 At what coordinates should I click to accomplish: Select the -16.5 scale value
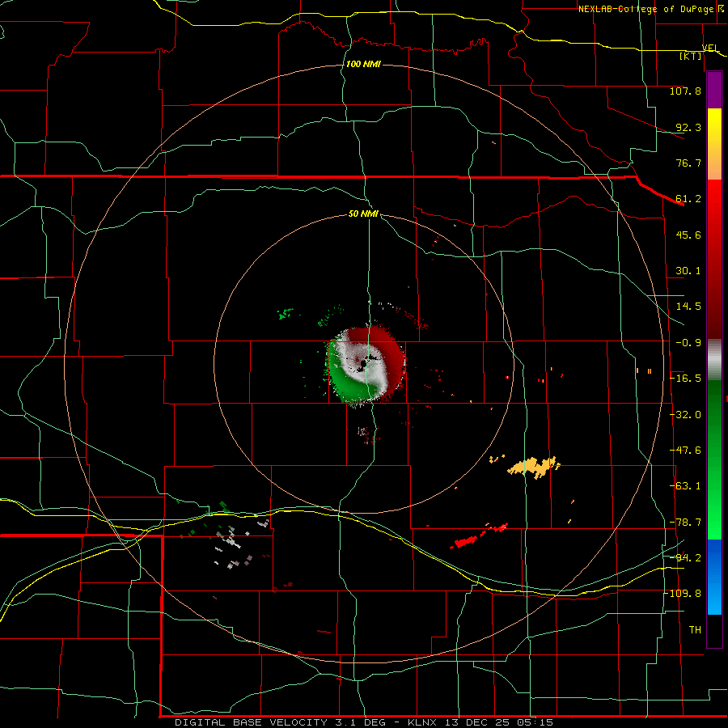point(685,379)
